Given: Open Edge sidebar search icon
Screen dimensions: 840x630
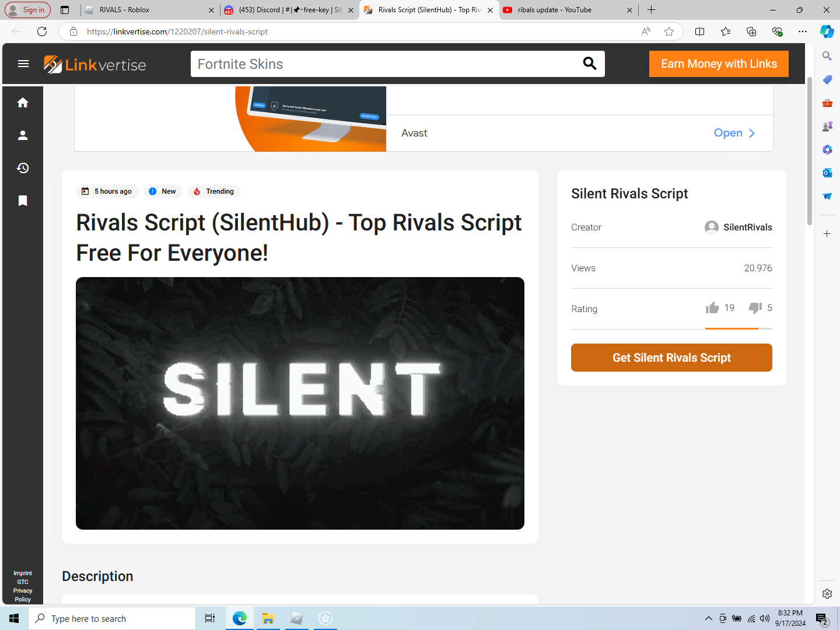Looking at the screenshot, I should 827,56.
